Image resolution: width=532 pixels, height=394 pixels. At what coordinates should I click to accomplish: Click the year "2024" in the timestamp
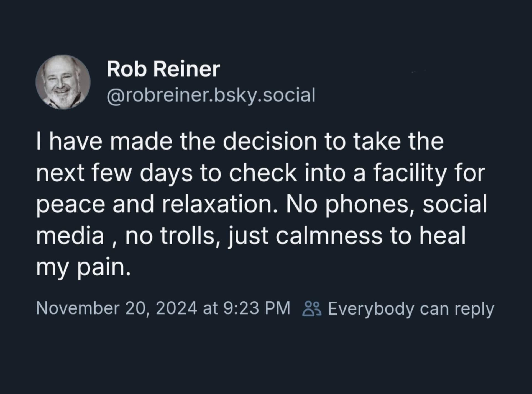(177, 308)
